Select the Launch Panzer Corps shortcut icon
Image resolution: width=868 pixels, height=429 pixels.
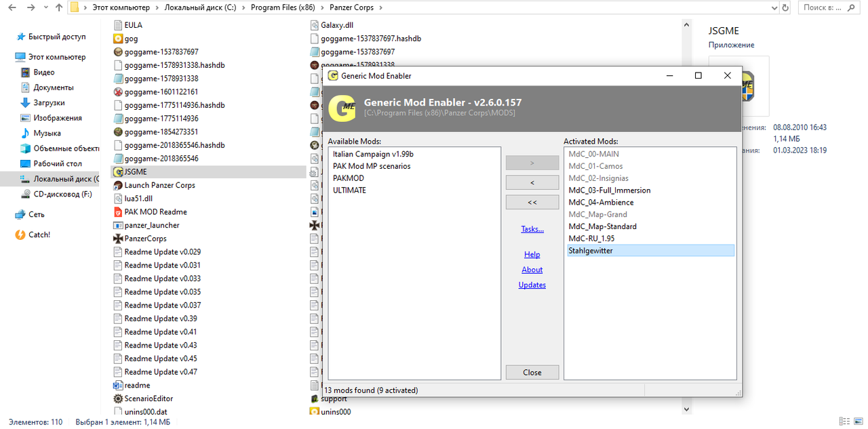[118, 185]
